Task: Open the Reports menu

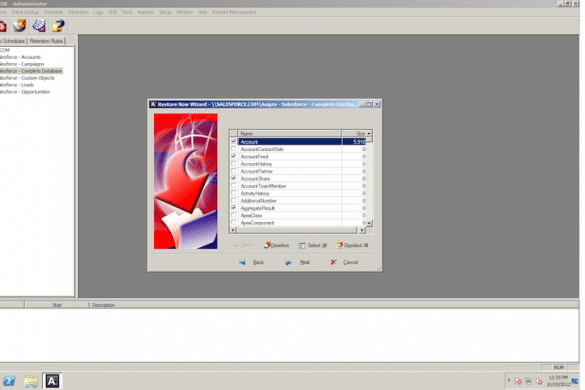Action: coord(146,12)
